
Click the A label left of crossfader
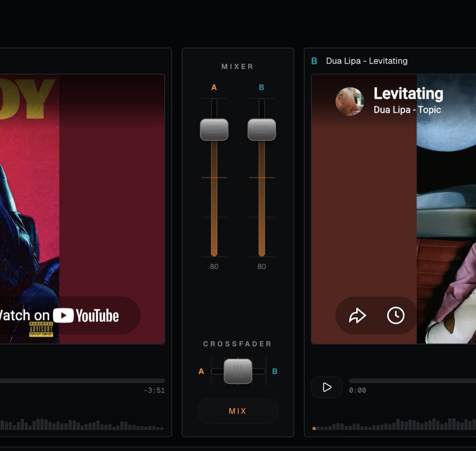click(201, 371)
